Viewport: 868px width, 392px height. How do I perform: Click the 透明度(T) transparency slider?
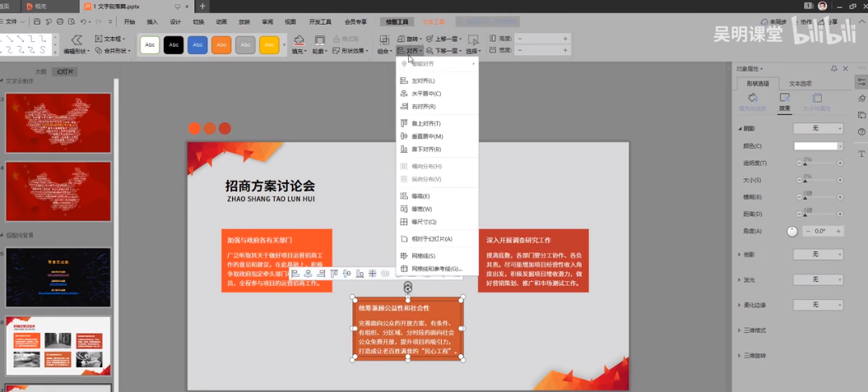[819, 163]
